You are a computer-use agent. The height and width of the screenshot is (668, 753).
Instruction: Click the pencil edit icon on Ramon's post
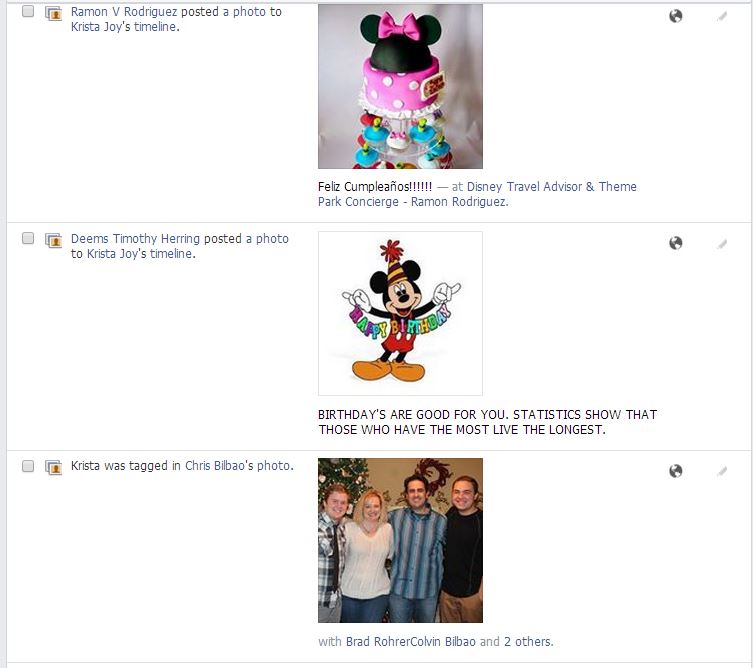(x=722, y=17)
